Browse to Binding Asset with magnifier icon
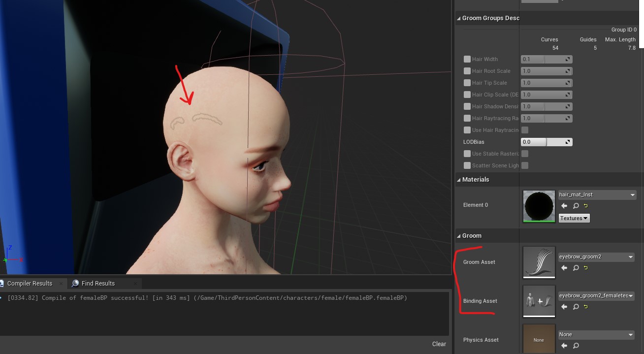Screen dimensions: 644x354 tap(576, 307)
